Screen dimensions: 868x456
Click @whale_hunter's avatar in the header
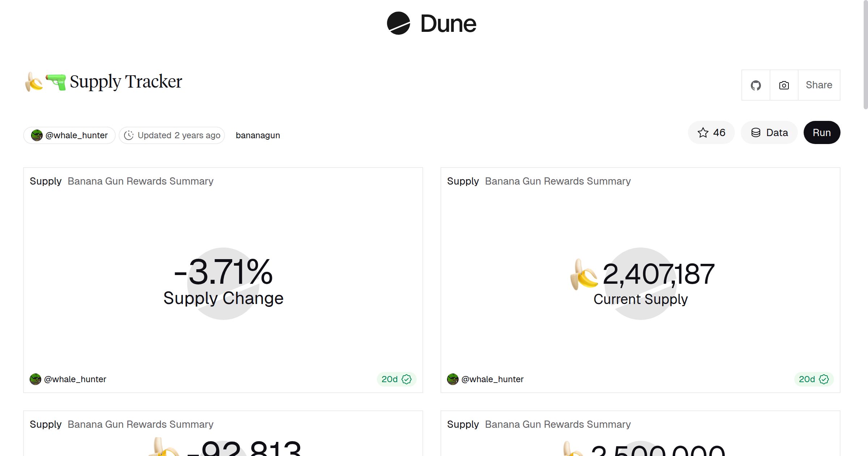pyautogui.click(x=37, y=135)
